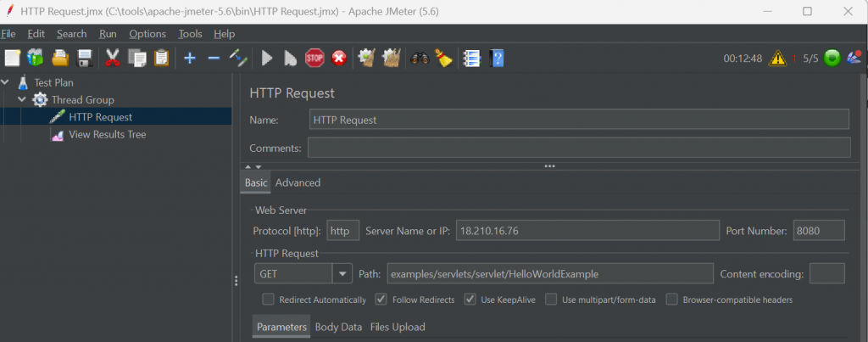Uncheck the Follow Redirects checkbox

(x=381, y=300)
